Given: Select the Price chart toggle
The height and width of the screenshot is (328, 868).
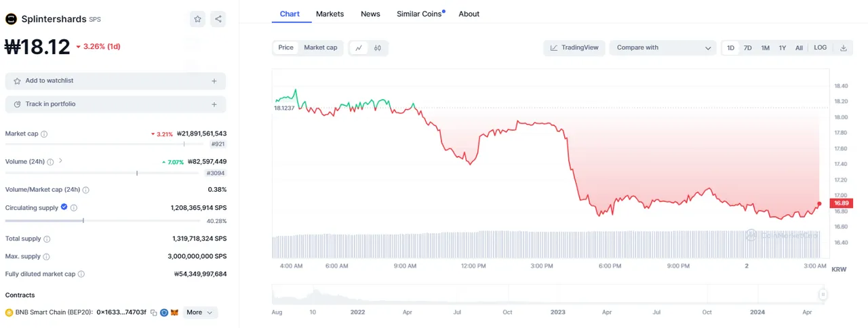Looking at the screenshot, I should pos(286,47).
